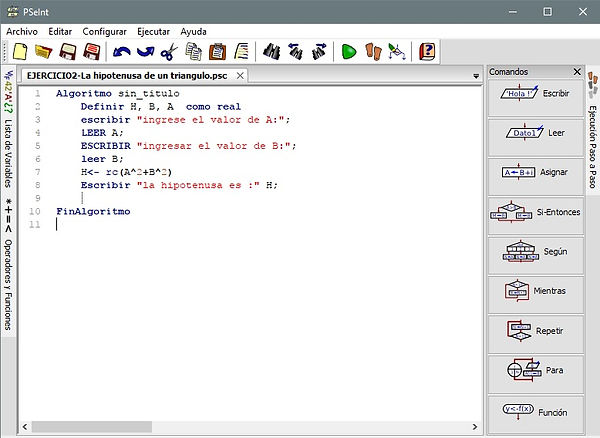
Task: Expand the Lista de Variables side panel
Action: pyautogui.click(x=8, y=128)
